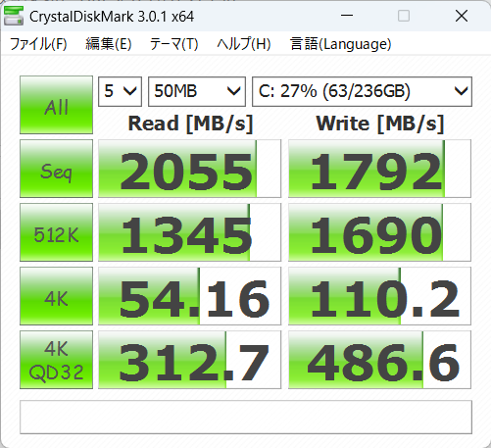Screen dimensions: 491x448
Task: Close the CrystalDiskMark window
Action: point(462,16)
